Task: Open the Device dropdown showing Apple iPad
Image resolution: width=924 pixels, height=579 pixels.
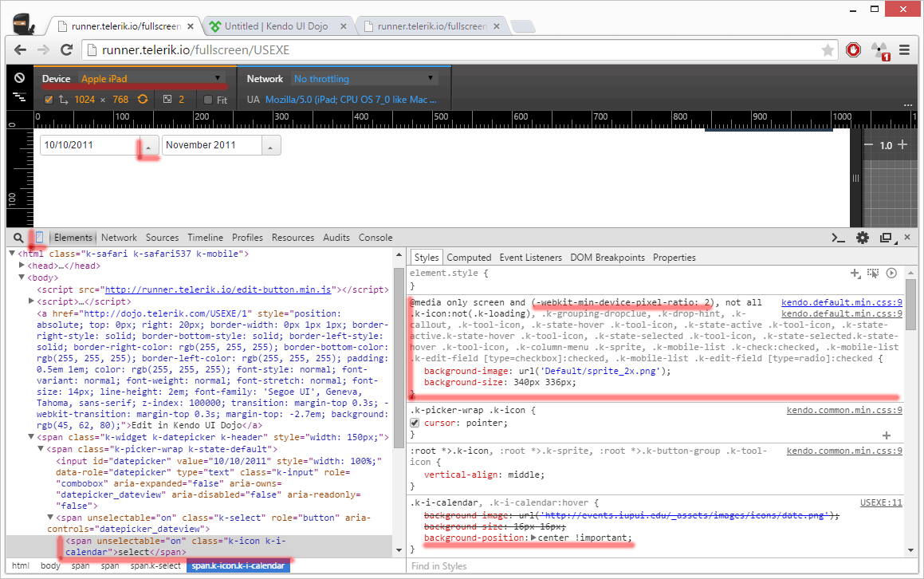Action: 151,79
